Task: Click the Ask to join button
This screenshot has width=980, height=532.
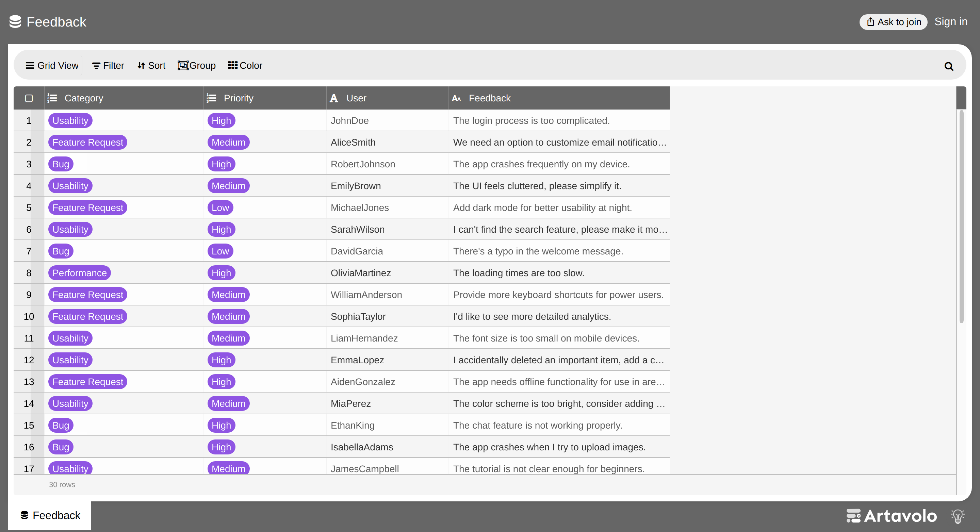Action: tap(893, 22)
